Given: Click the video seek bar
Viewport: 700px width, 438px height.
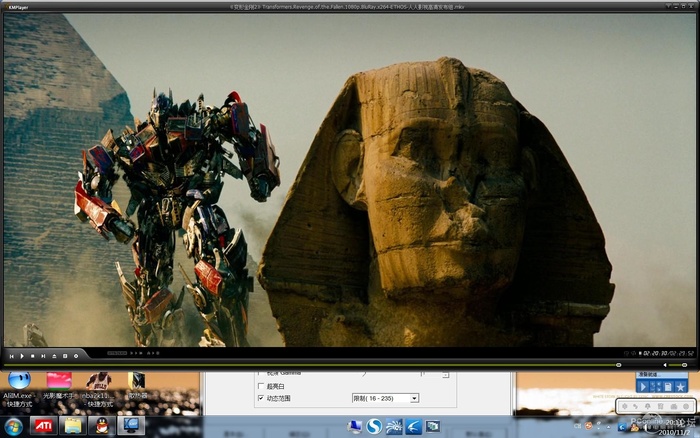Looking at the screenshot, I should point(300,365).
